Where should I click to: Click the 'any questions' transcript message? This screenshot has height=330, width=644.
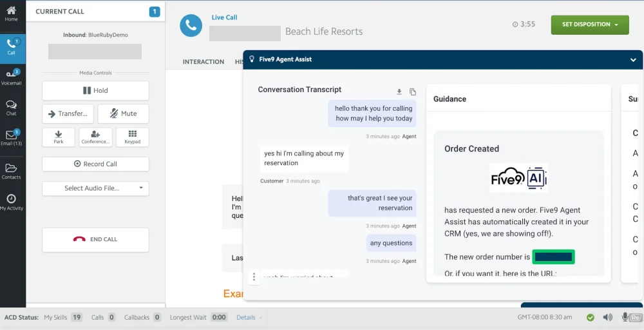pyautogui.click(x=391, y=243)
